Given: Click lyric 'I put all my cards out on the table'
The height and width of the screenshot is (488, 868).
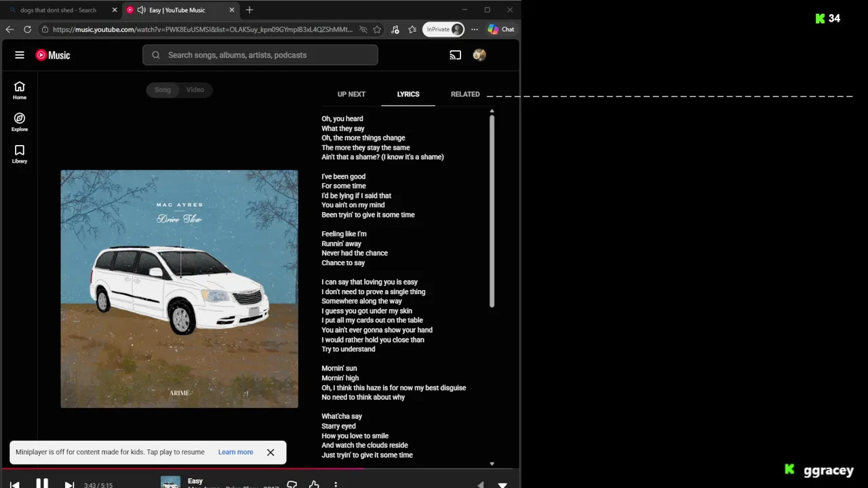Looking at the screenshot, I should pos(372,320).
